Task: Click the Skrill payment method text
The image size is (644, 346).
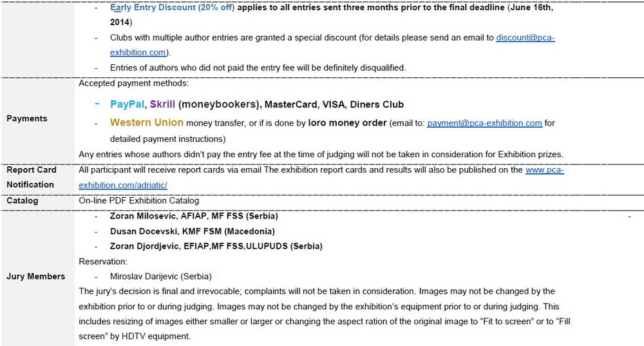Action: (x=162, y=104)
